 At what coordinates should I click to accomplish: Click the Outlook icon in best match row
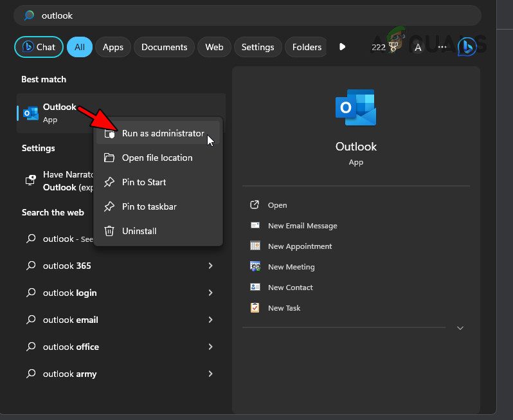(x=31, y=113)
